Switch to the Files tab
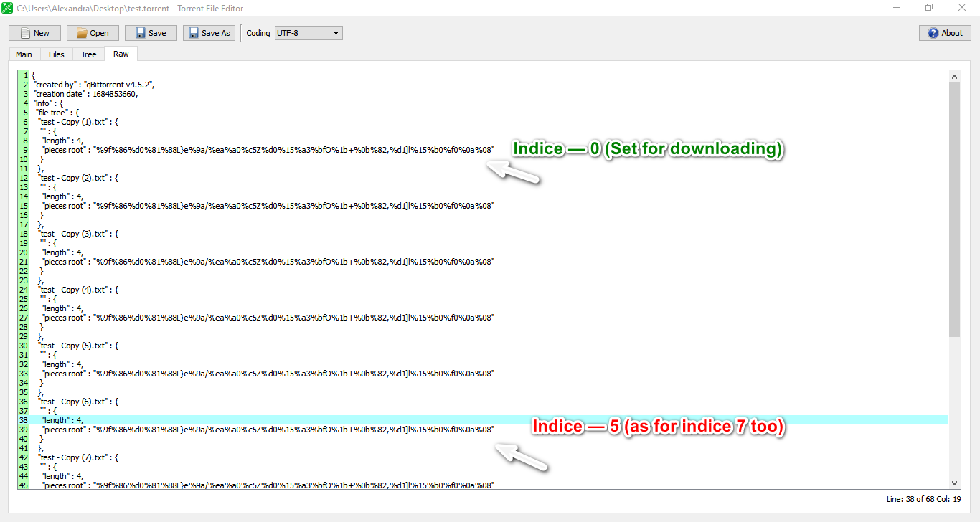The height and width of the screenshot is (522, 980). coord(56,54)
